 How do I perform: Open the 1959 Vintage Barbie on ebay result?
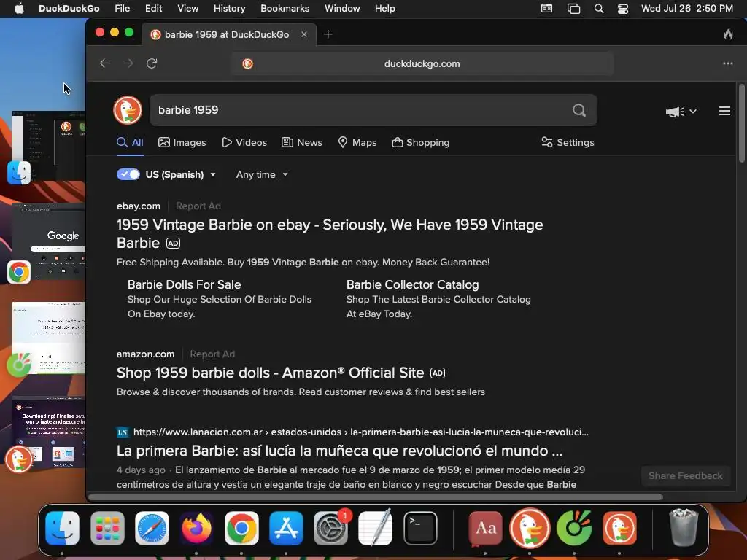point(330,234)
